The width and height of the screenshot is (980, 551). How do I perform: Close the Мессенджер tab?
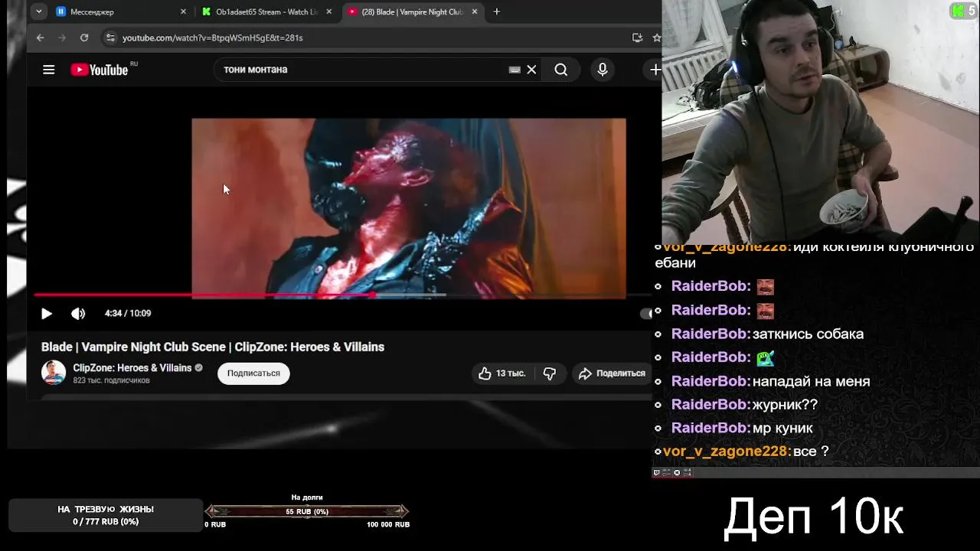point(183,11)
